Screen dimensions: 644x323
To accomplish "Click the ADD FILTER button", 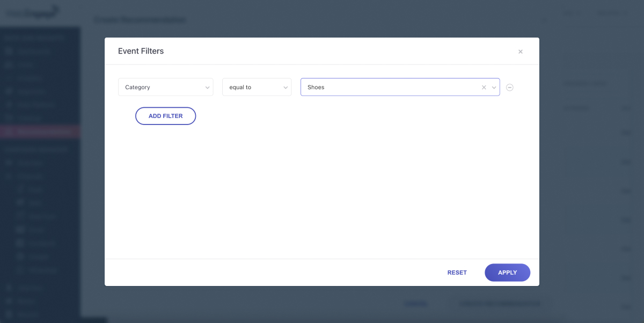I will pos(165,116).
